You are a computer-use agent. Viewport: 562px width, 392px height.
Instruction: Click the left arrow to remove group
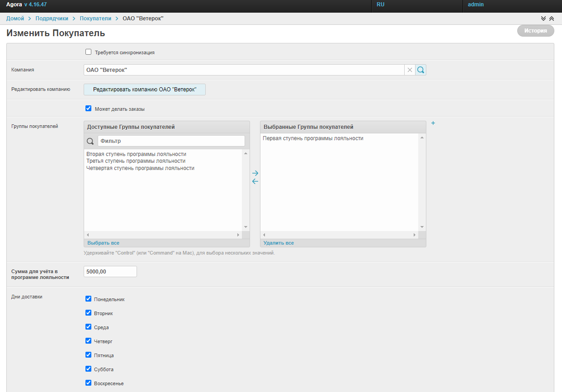255,181
